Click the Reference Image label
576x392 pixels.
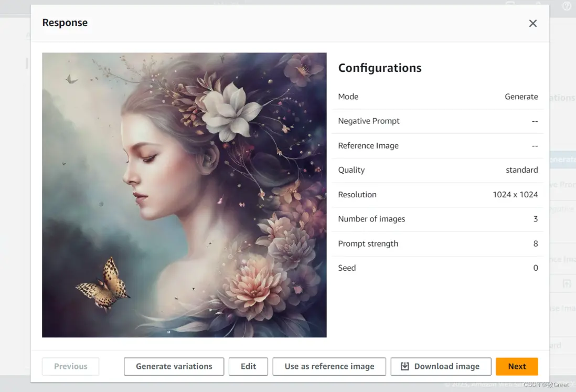368,146
